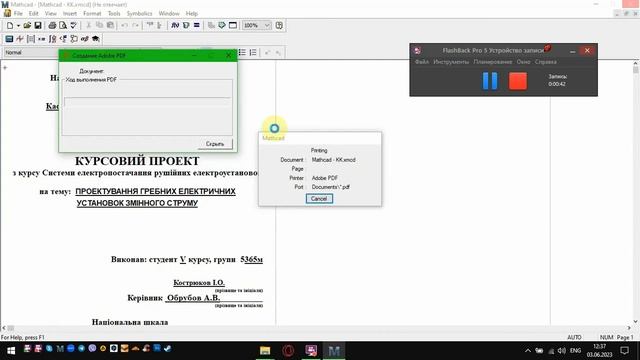
Task: Open the Справка menu in FlashBack
Action: coord(546,62)
